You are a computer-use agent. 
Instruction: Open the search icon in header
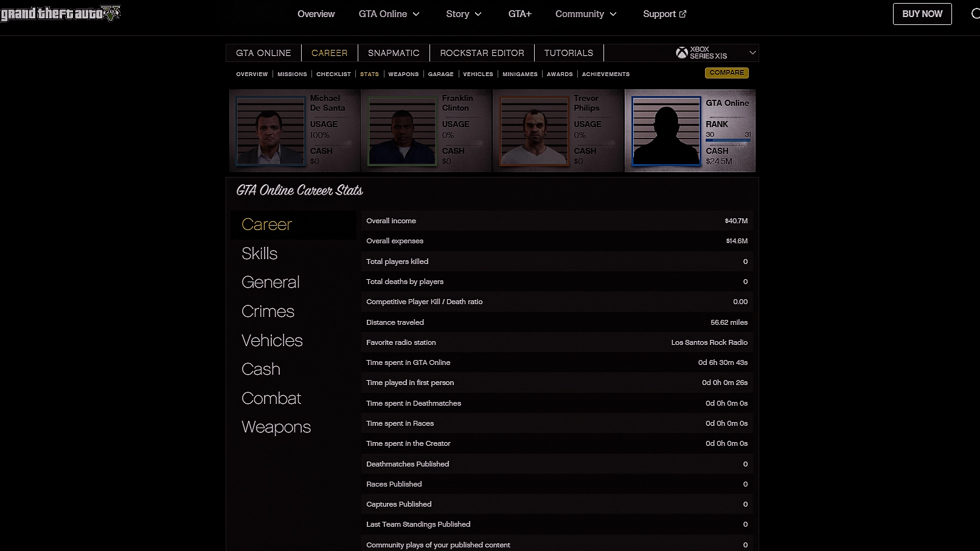coord(975,14)
